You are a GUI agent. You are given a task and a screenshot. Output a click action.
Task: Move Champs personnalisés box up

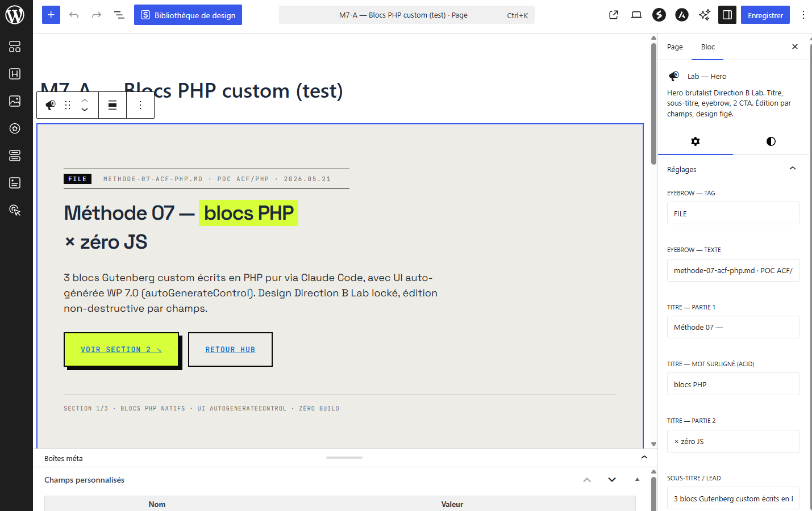click(x=587, y=480)
